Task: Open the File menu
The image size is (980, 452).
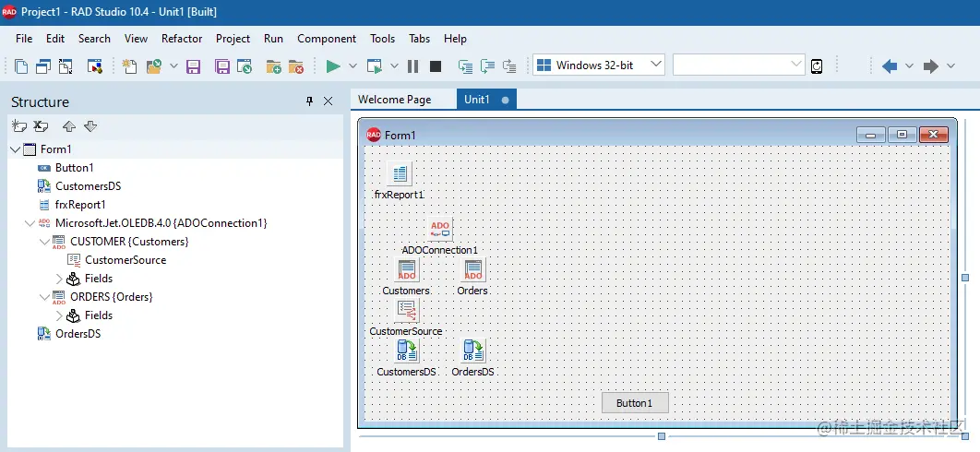Action: click(x=24, y=39)
